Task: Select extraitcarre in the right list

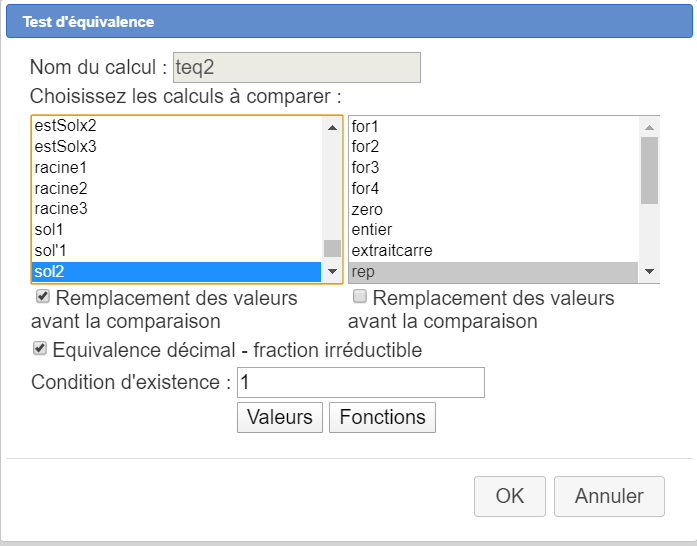Action: point(392,250)
